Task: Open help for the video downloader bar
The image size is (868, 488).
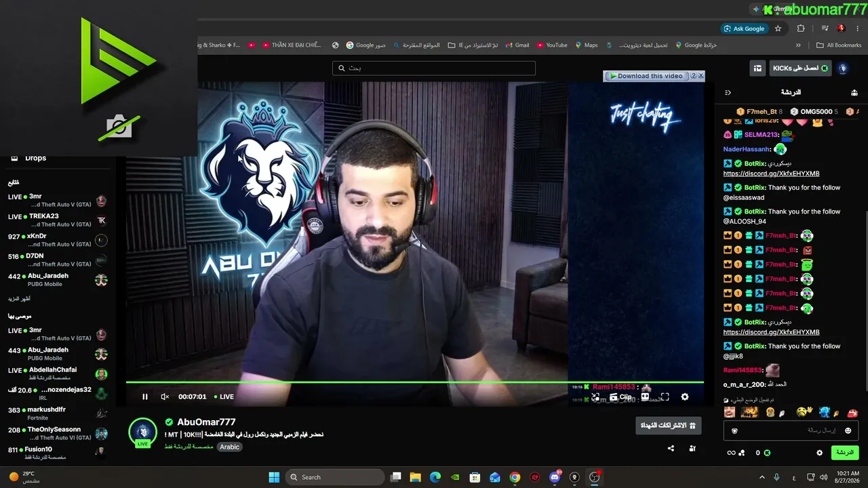Action: [693, 76]
